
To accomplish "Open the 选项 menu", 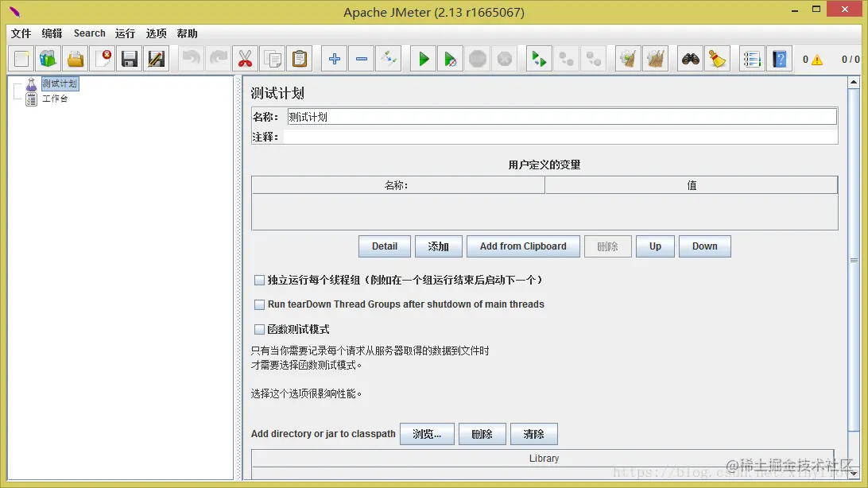I will (x=156, y=33).
